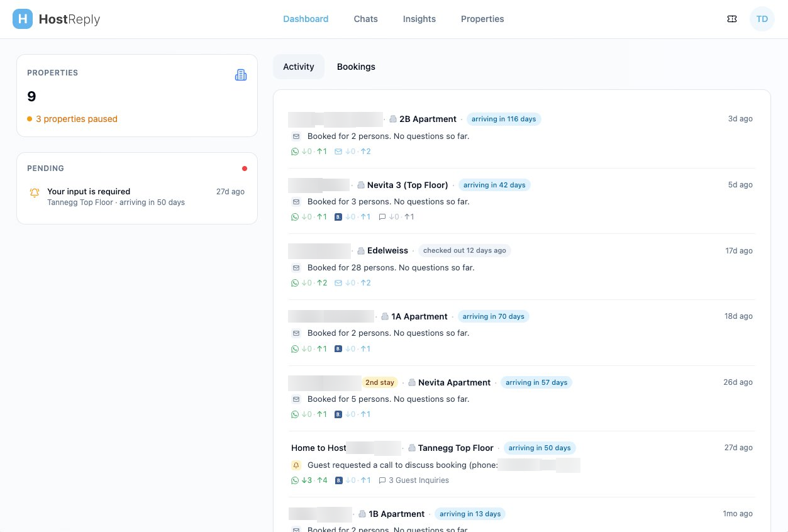Viewport: 788px width, 532px height.
Task: Click the HostReply logo icon
Action: click(x=23, y=19)
